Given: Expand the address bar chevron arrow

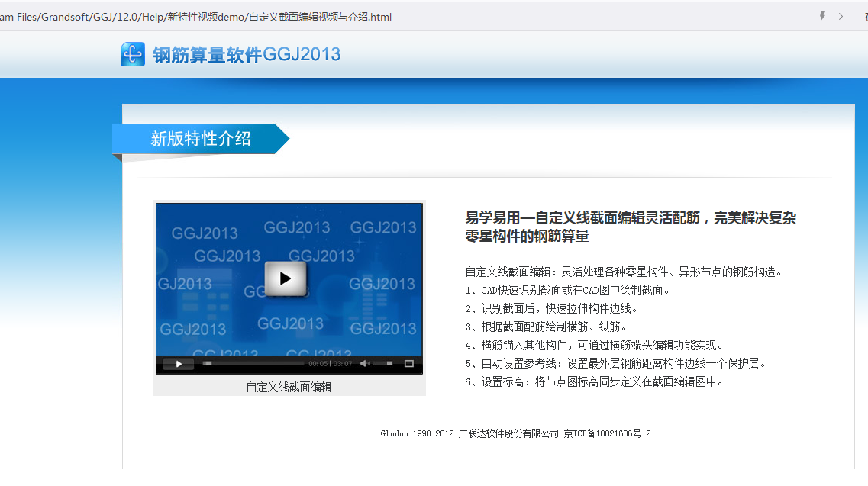Looking at the screenshot, I should coord(841,17).
